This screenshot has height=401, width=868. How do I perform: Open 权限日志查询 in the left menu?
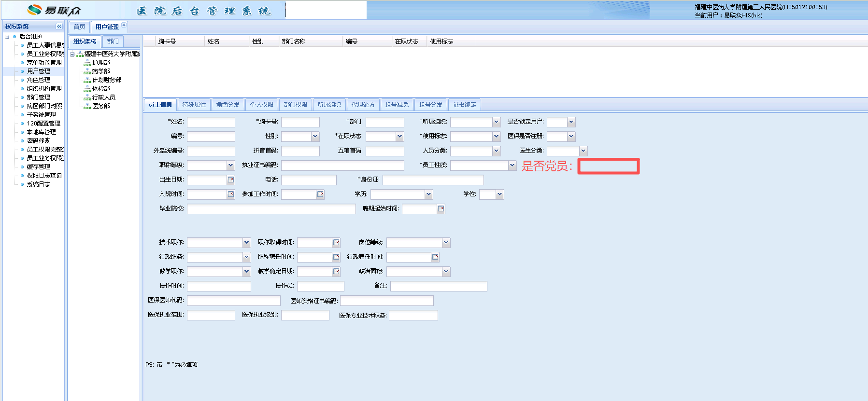44,176
